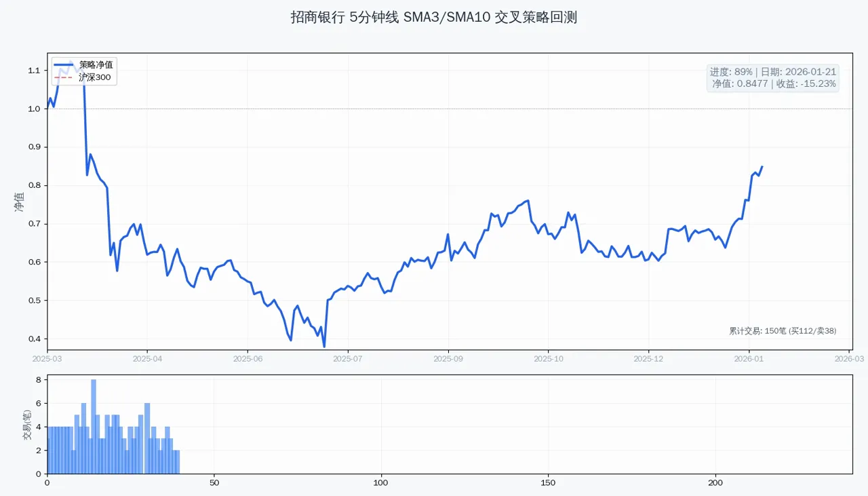868x496 pixels.
Task: Select the 2026-01 date tick label
Action: [x=749, y=358]
